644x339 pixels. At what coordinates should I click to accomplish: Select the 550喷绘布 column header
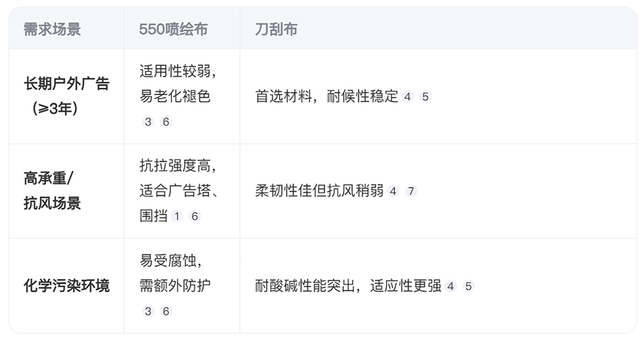173,30
